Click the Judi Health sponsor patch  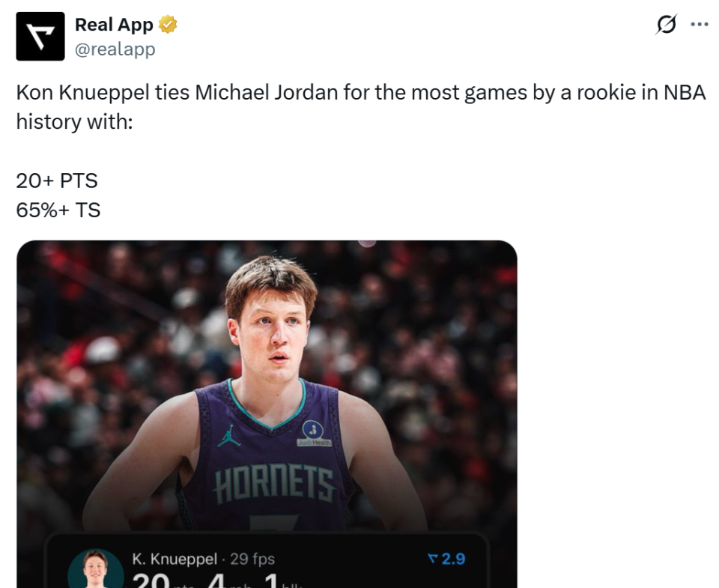coord(312,434)
